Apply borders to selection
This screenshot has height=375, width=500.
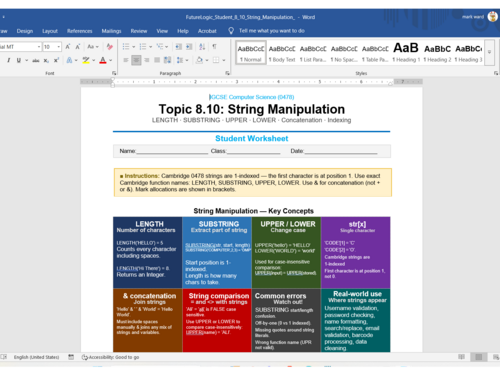pos(216,60)
